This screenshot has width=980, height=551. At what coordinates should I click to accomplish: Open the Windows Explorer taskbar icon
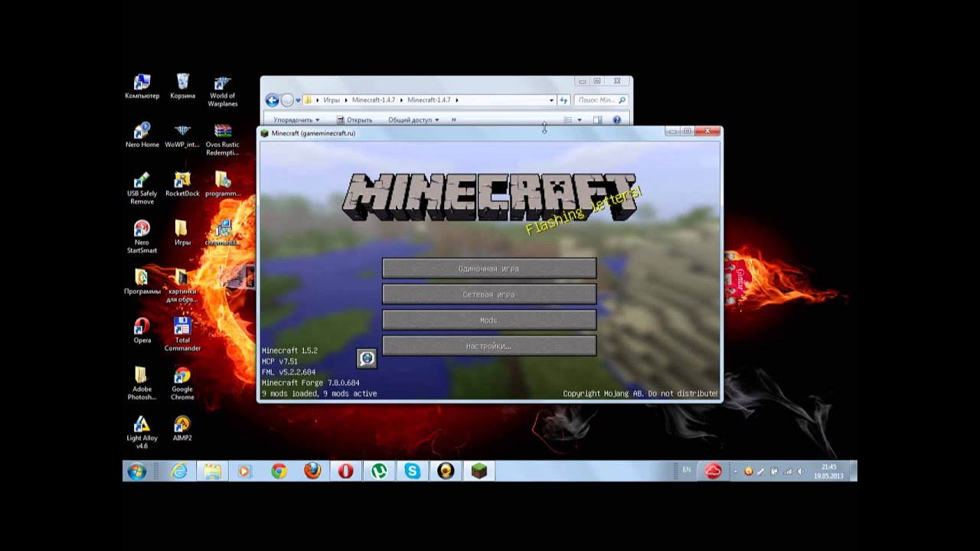[212, 471]
